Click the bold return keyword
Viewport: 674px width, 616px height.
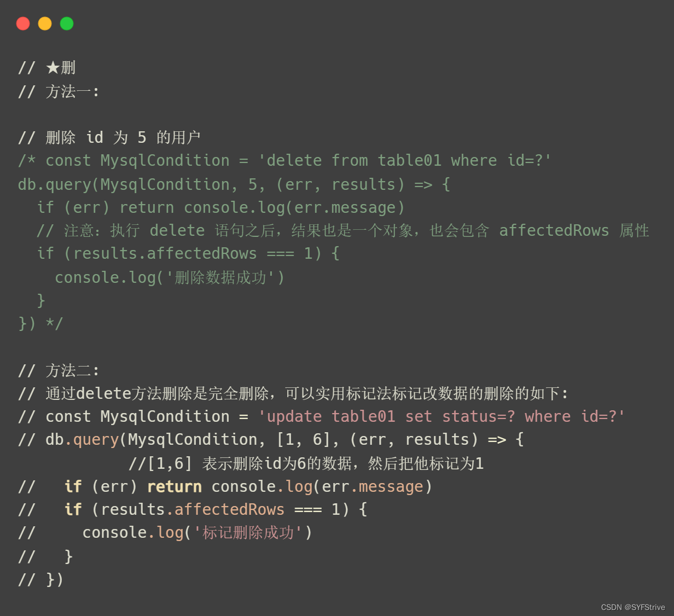(175, 487)
